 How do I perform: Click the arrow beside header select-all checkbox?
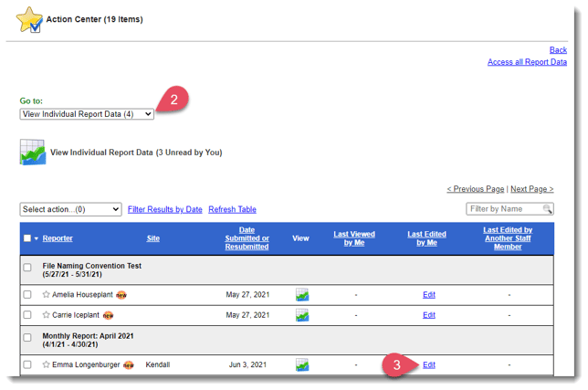(37, 239)
